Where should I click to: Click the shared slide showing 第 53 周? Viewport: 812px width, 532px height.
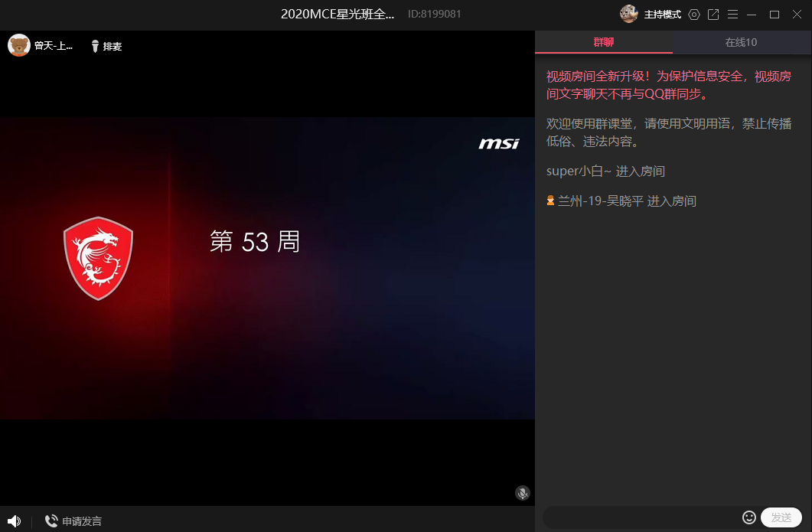tap(267, 268)
